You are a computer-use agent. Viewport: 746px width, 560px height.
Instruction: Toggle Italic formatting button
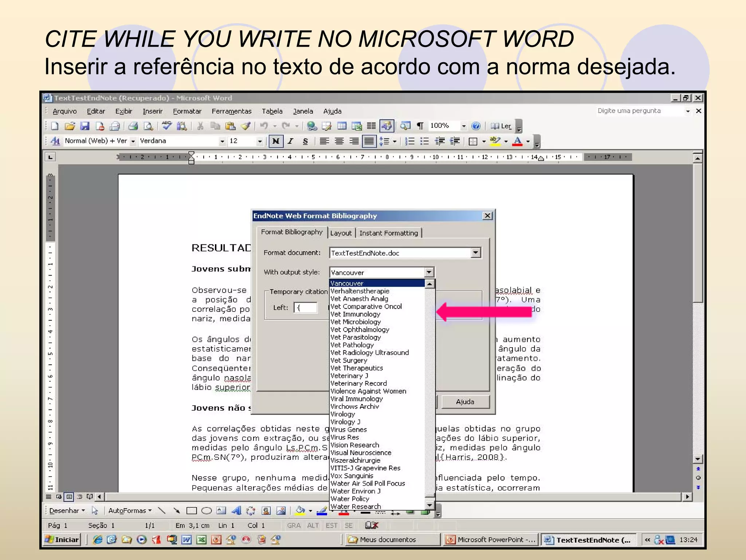tap(290, 141)
